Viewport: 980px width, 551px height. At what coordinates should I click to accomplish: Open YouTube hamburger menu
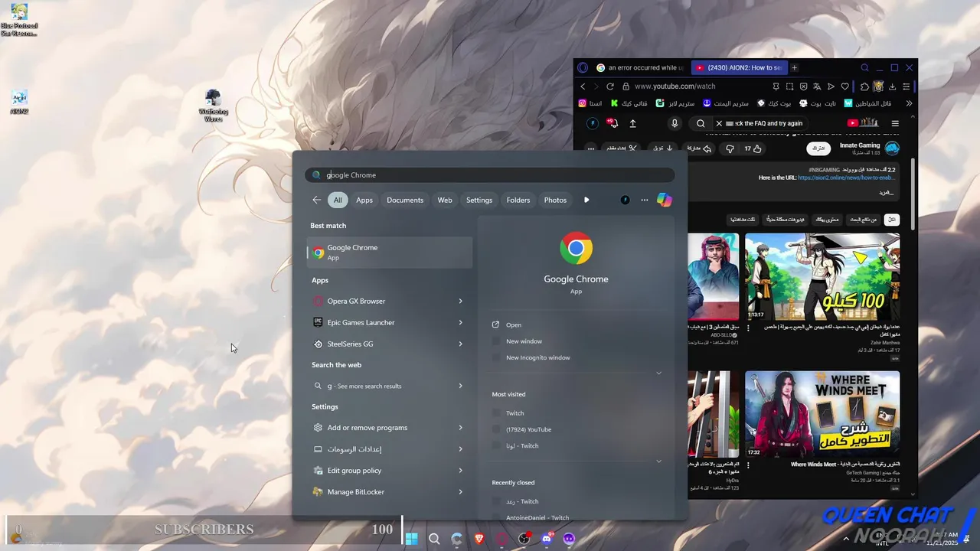pos(895,123)
